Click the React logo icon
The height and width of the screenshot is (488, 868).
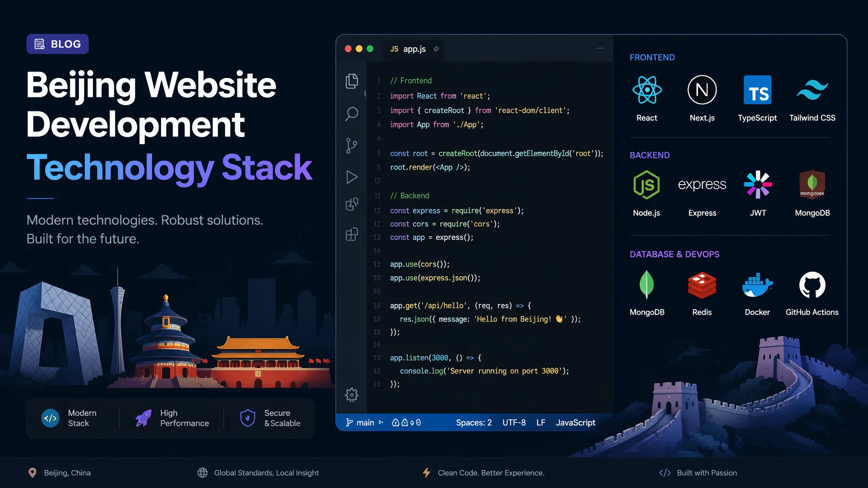pyautogui.click(x=647, y=90)
